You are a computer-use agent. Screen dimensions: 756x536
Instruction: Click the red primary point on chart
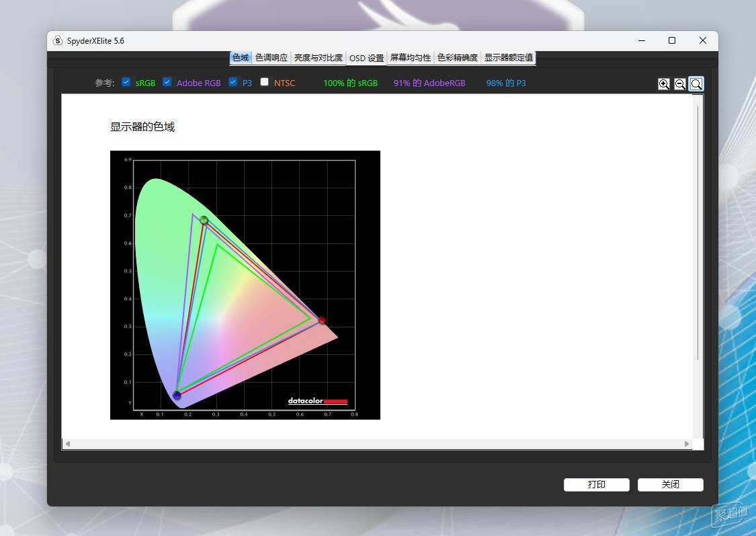pyautogui.click(x=322, y=320)
